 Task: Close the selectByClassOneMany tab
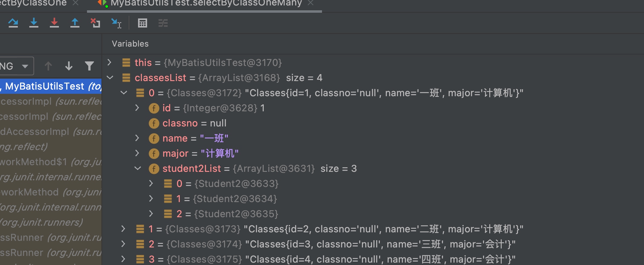(310, 3)
